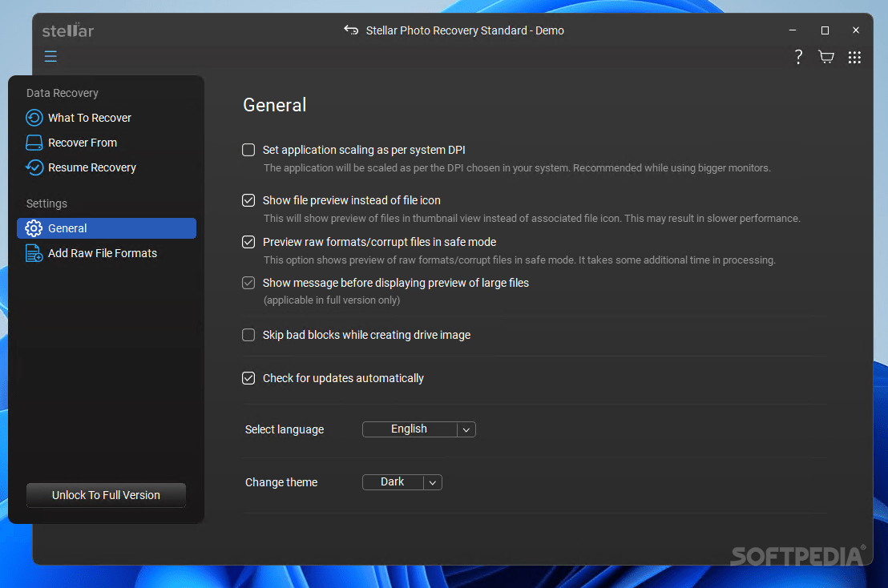Click the shopping cart buy icon
The image size is (888, 588).
[826, 57]
